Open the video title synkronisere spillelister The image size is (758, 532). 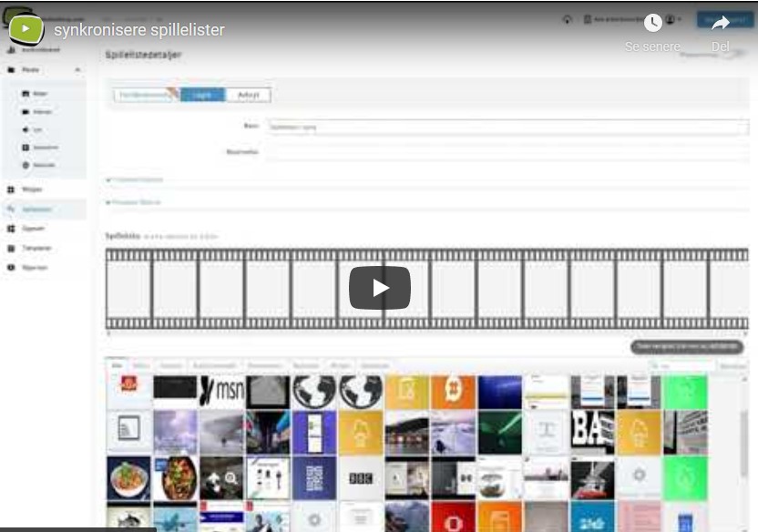139,30
